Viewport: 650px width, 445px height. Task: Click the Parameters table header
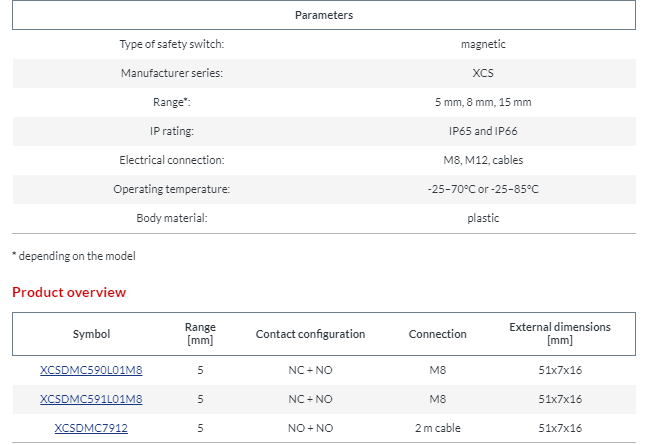(324, 15)
